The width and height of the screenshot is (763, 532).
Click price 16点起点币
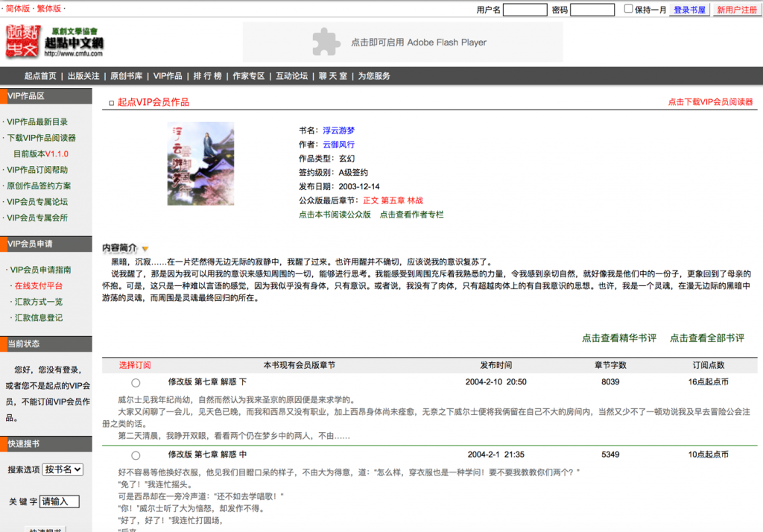[x=708, y=382]
